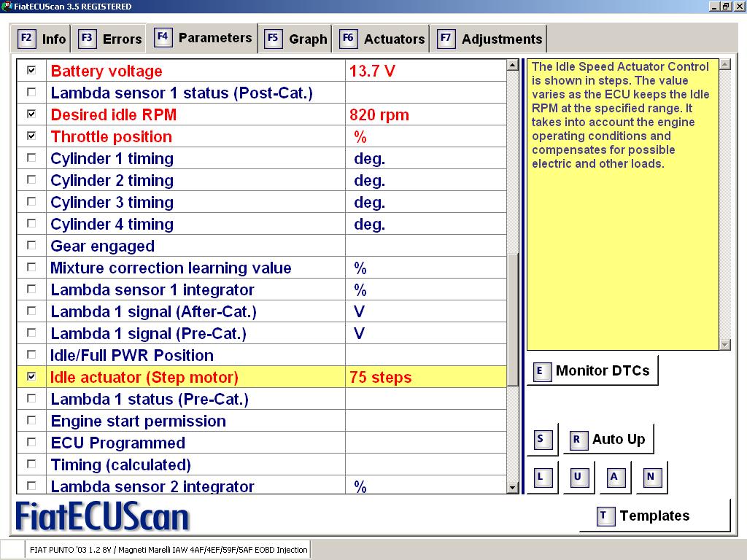Select the Idle actuator (Step motor) row

point(262,377)
